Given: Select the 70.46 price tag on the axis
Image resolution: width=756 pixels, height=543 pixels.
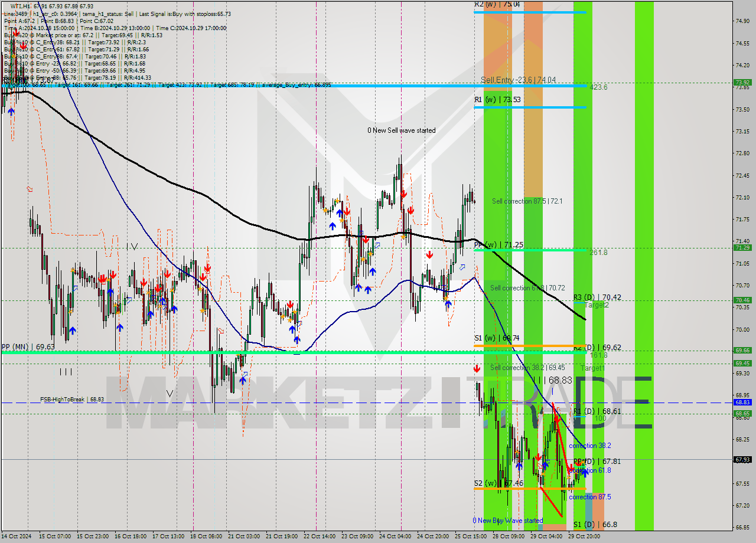Looking at the screenshot, I should click(x=742, y=300).
